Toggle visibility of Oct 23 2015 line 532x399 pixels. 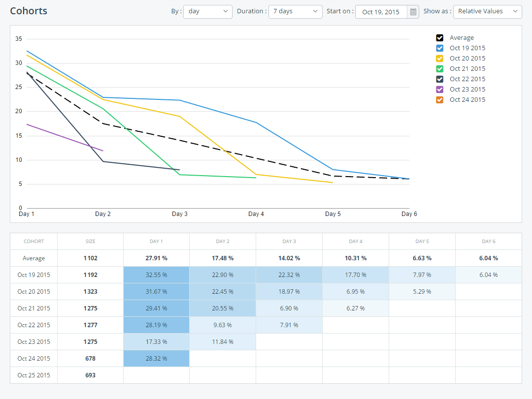(439, 89)
